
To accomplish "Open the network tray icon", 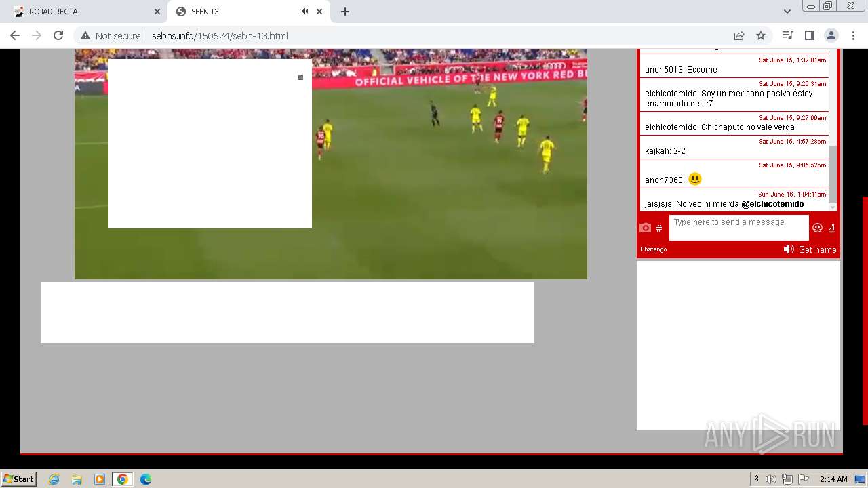I will click(x=787, y=479).
